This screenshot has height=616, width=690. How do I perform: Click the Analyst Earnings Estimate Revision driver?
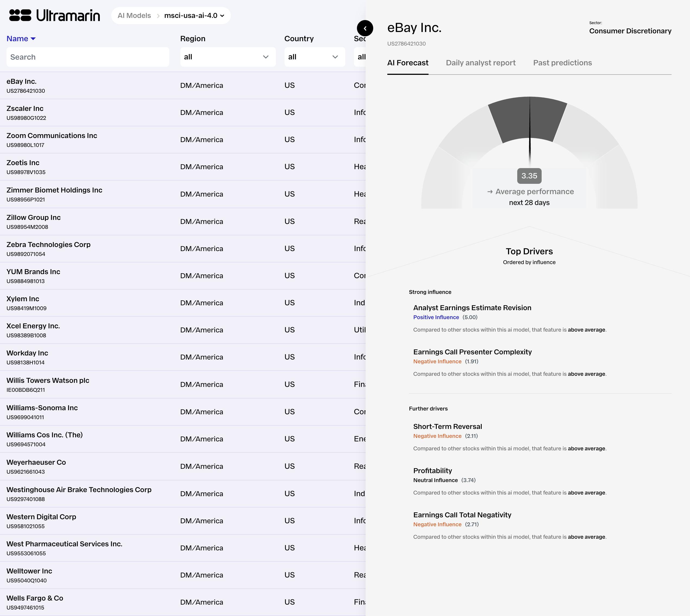472,308
